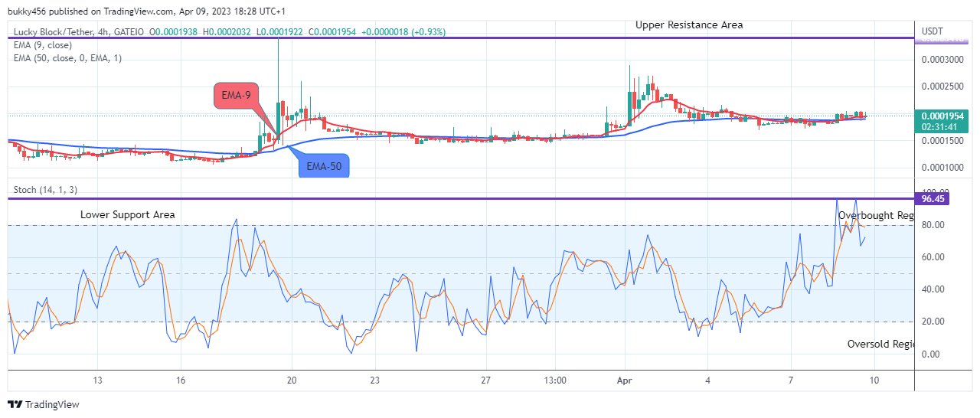Click the 0.00 stochastic axis value
980x418 pixels.
(x=931, y=354)
